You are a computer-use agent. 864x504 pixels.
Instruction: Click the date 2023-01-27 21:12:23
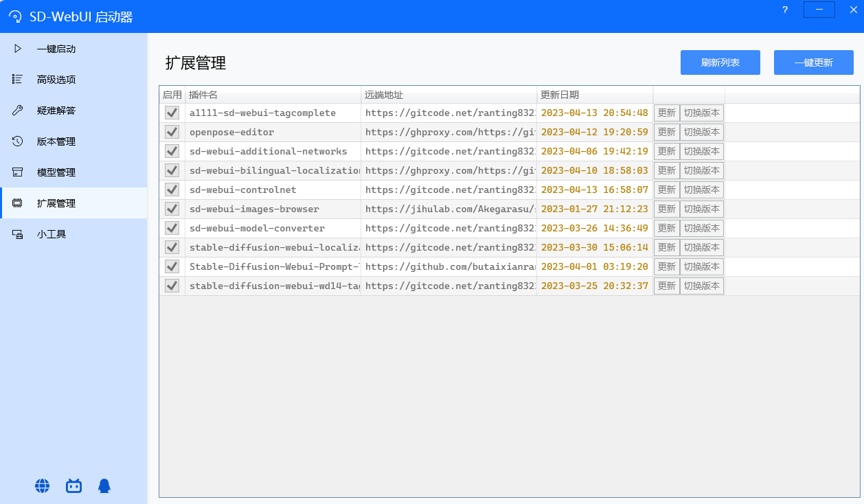coord(595,209)
